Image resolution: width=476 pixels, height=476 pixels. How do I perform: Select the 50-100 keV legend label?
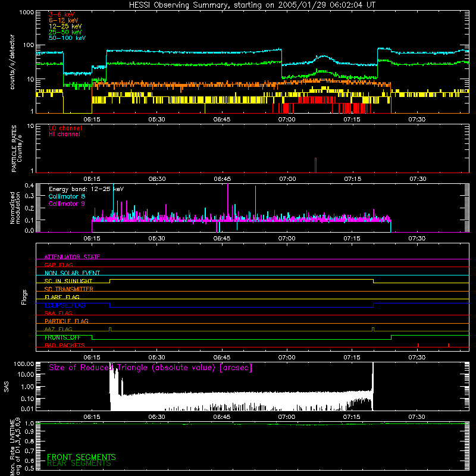point(67,38)
